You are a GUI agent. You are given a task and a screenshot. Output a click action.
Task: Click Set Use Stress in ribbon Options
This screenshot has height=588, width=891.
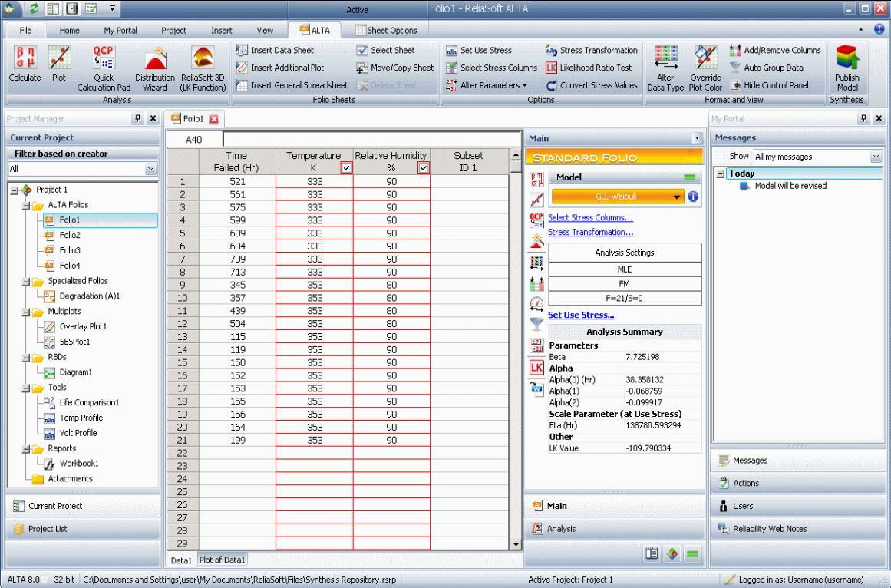click(x=479, y=50)
